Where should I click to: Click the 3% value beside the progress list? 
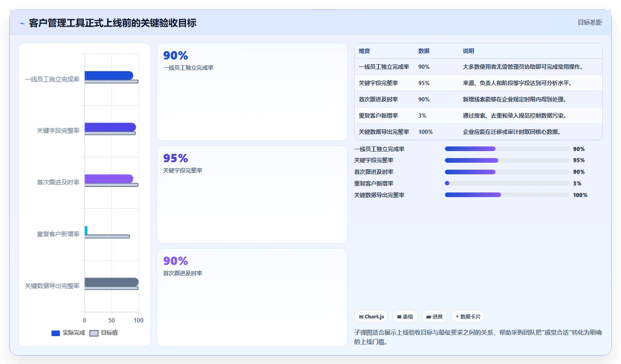click(577, 184)
